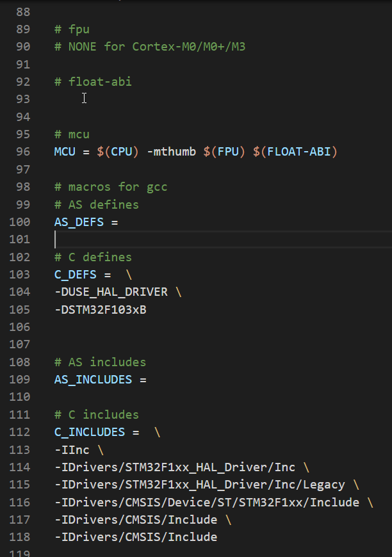Click the $(FPU) reference on line 96
Screen dimensions: 392x557
pos(224,152)
